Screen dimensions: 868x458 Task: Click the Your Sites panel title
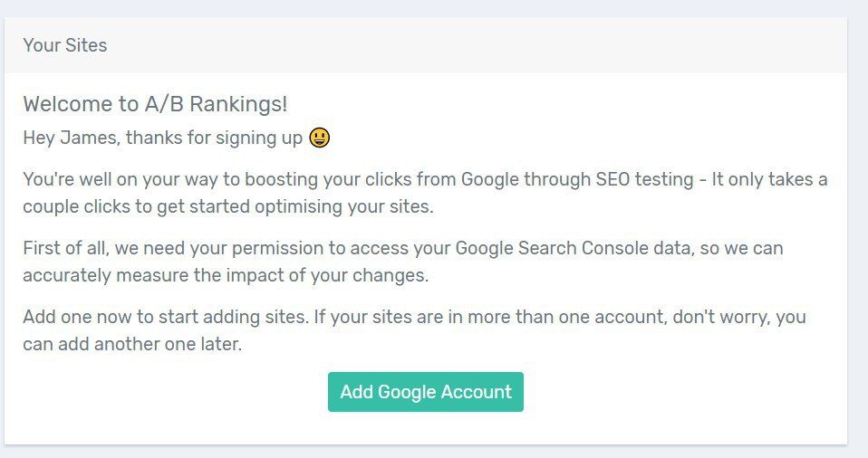(65, 45)
